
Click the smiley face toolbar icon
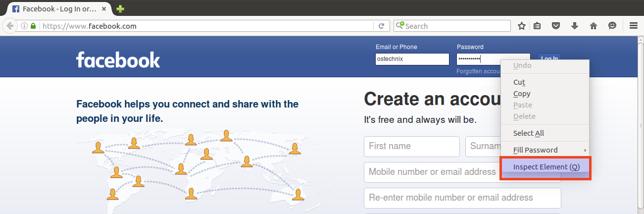click(x=612, y=26)
